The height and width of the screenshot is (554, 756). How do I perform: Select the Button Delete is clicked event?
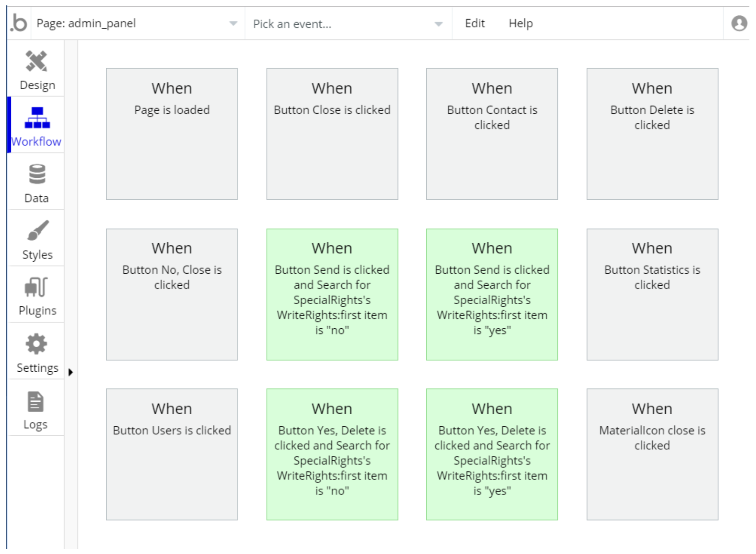pyautogui.click(x=652, y=134)
